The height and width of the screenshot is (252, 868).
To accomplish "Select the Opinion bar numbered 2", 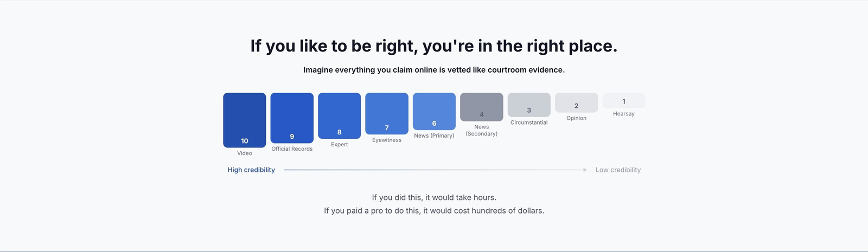I will 576,102.
